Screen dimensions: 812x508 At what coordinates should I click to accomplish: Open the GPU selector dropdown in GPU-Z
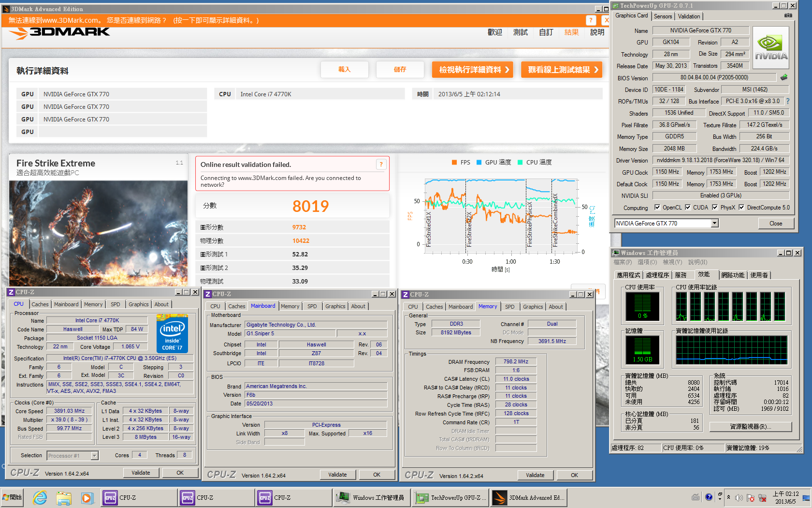[715, 223]
